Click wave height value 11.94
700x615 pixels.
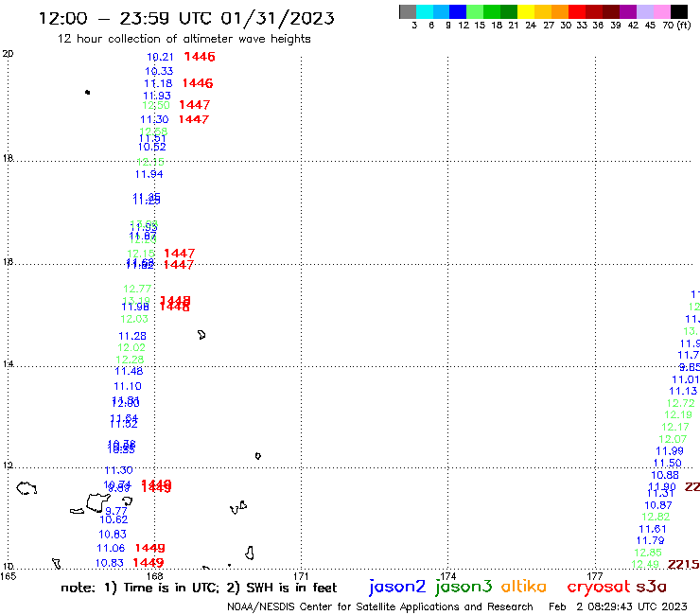click(149, 174)
